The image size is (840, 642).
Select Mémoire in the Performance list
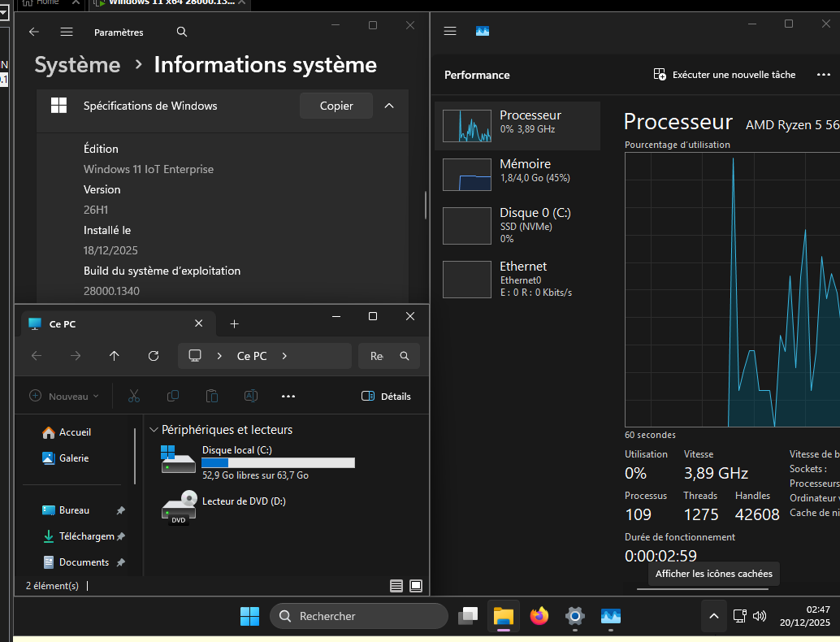coord(517,174)
